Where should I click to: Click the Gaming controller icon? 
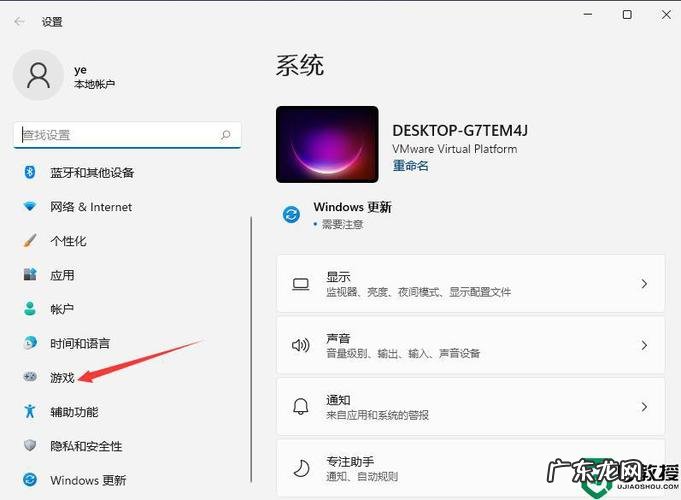pos(30,377)
